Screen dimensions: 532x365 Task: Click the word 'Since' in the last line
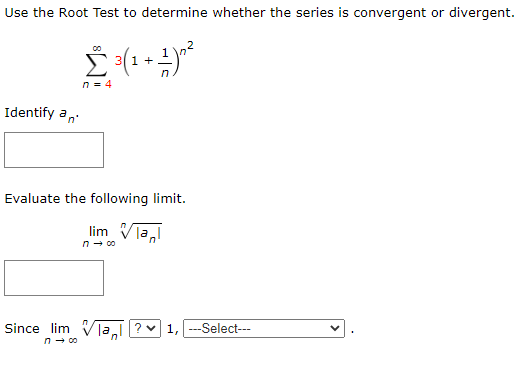coord(22,328)
